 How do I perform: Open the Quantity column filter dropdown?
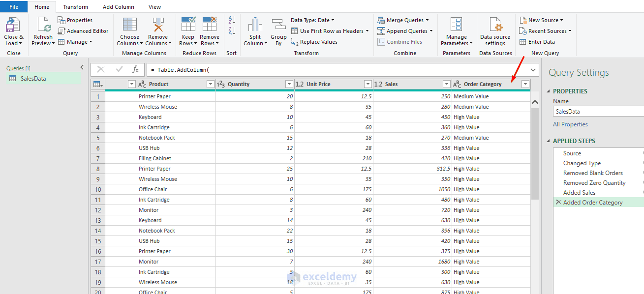289,84
